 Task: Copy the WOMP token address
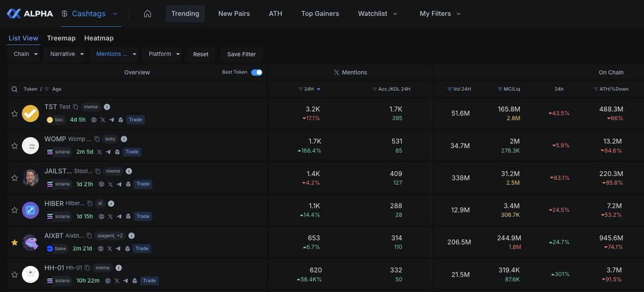coord(97,140)
